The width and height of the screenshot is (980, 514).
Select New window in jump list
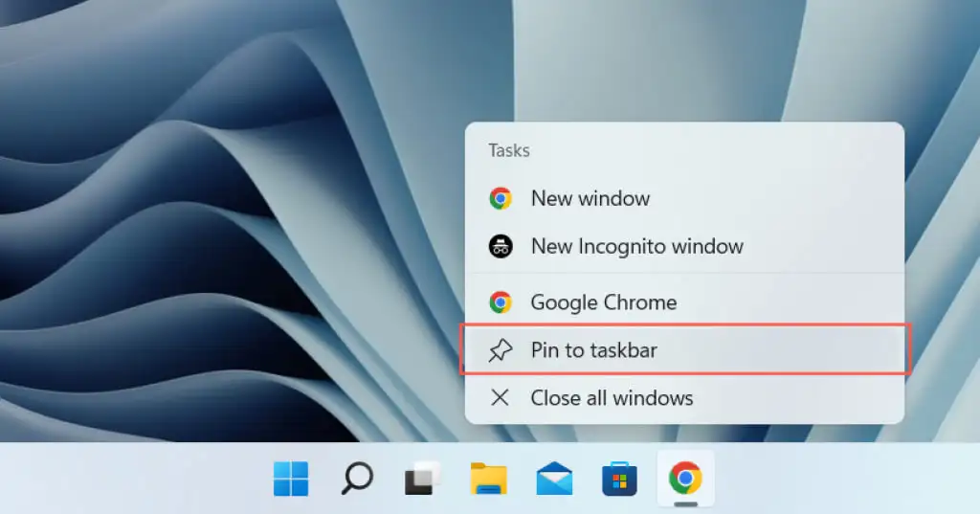point(685,198)
